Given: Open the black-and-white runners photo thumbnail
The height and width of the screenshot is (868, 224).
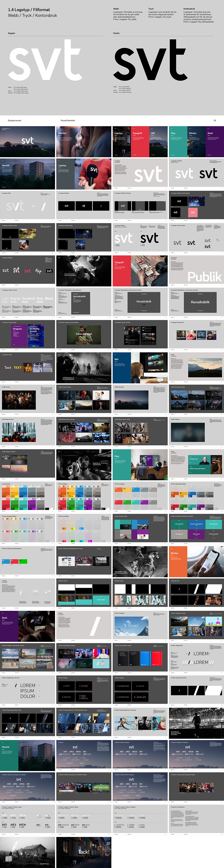Looking at the screenshot, I should (140, 562).
